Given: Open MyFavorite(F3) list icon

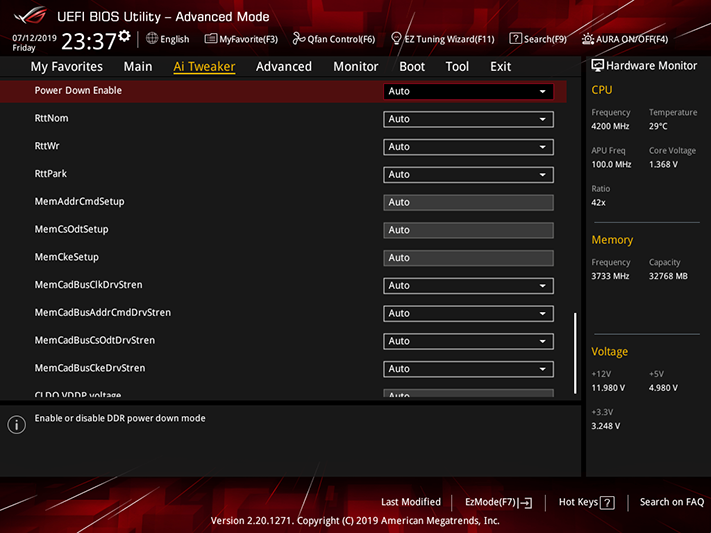Looking at the screenshot, I should [210, 39].
